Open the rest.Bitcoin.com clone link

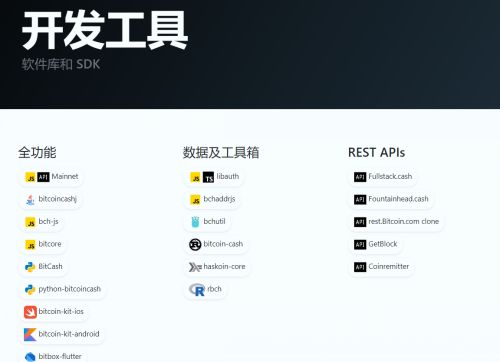403,221
